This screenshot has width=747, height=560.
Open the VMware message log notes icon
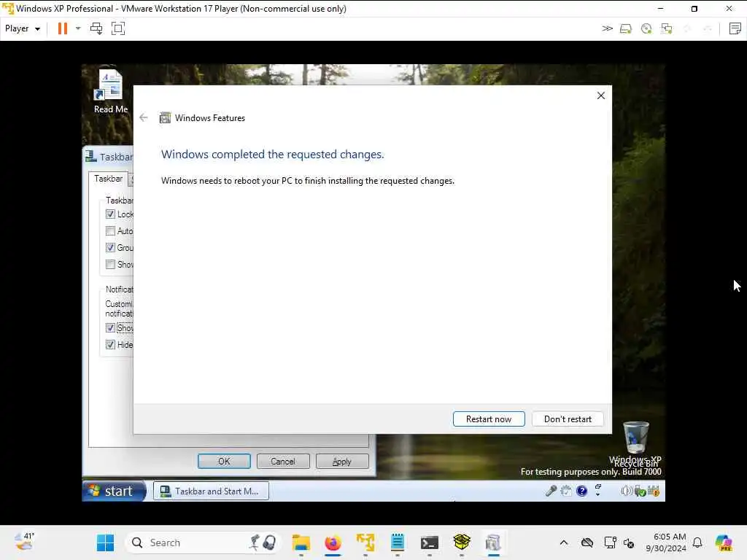point(735,28)
